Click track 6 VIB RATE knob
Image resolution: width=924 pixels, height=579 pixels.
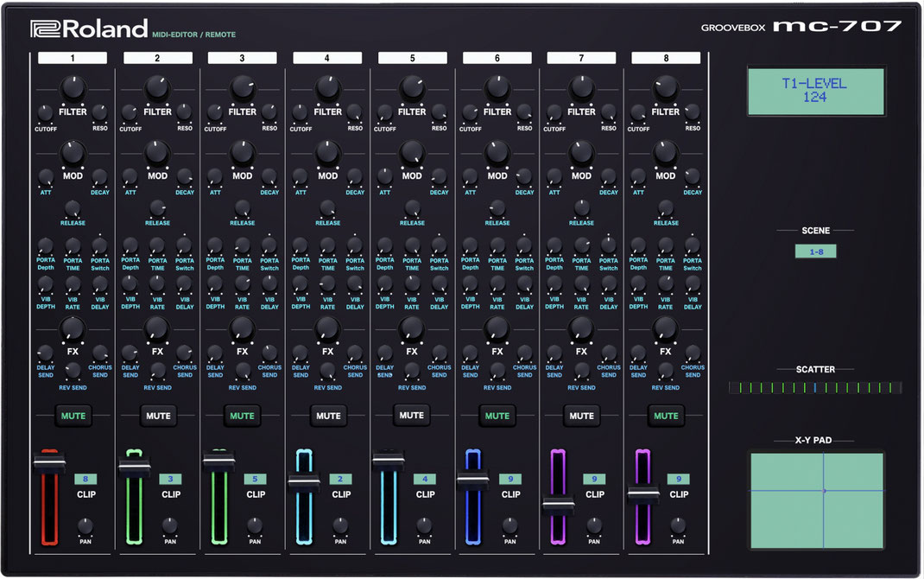tap(497, 285)
